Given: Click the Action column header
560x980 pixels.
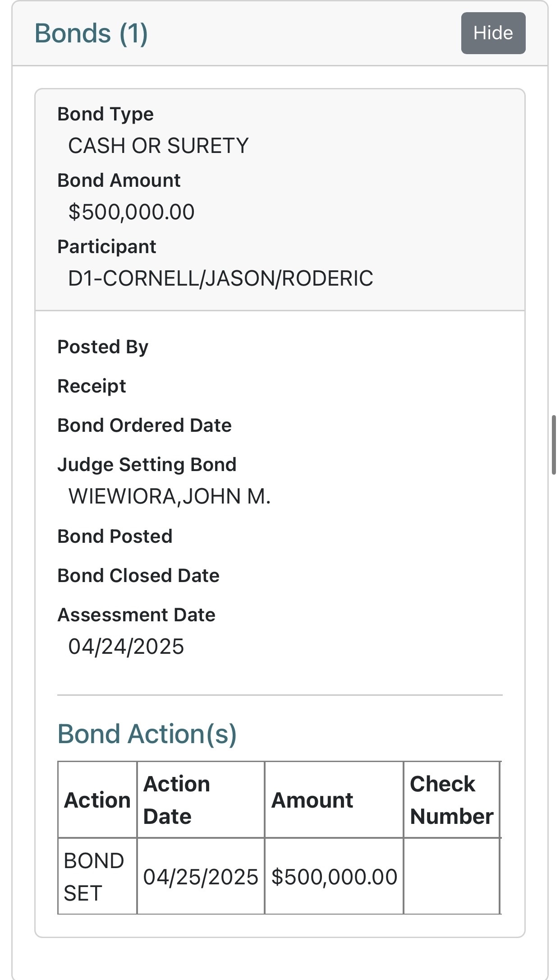Looking at the screenshot, I should click(x=97, y=800).
